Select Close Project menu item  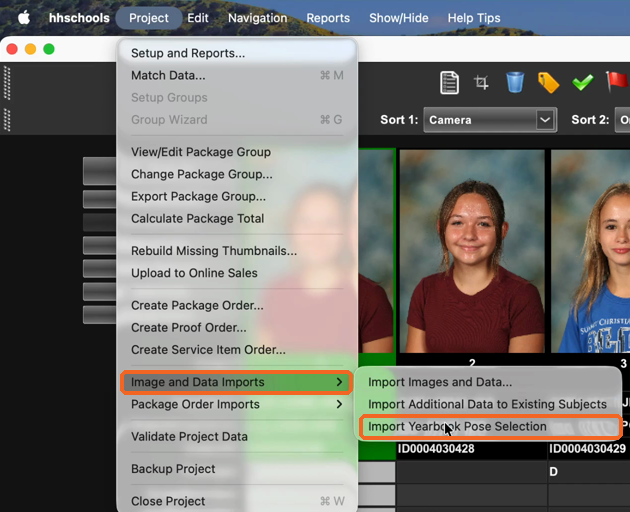237,501
